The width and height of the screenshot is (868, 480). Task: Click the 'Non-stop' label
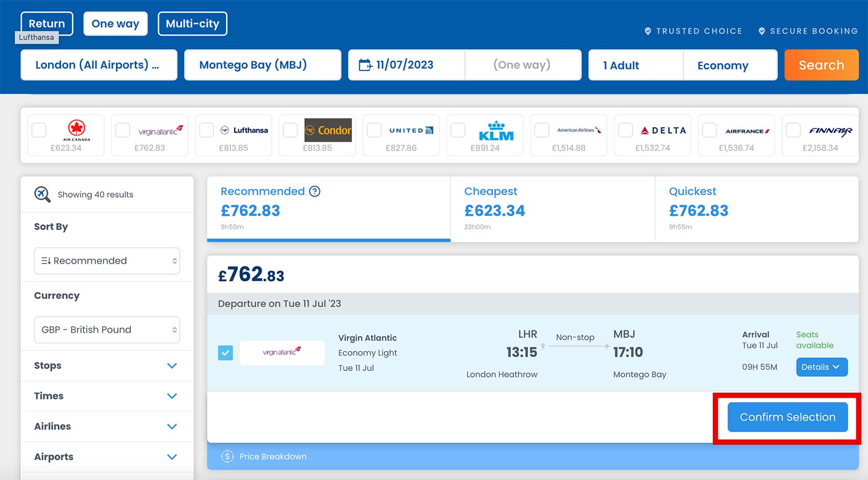575,338
